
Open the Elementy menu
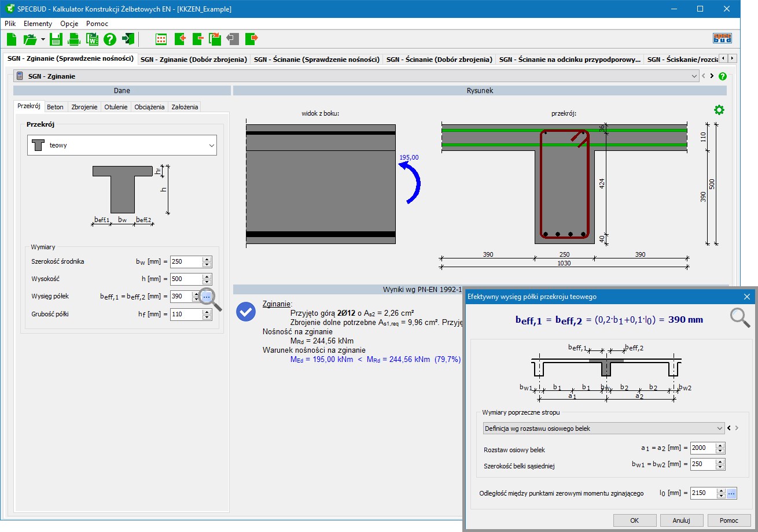pyautogui.click(x=38, y=24)
